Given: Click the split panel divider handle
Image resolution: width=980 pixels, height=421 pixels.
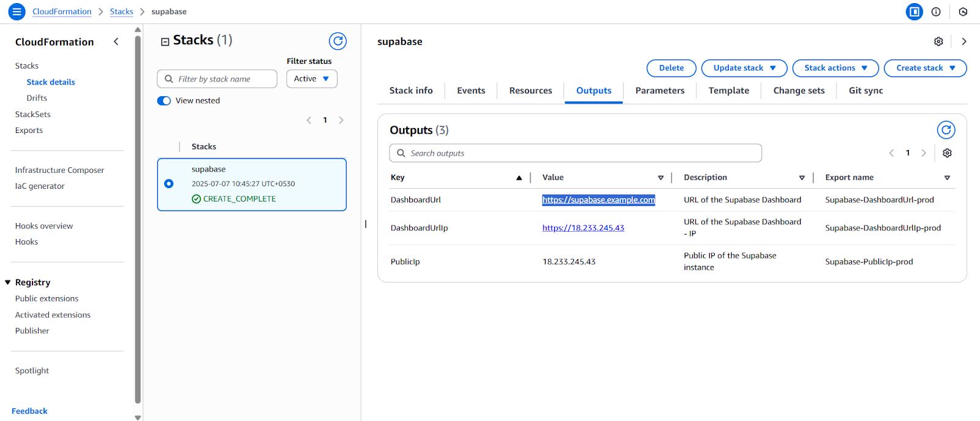Looking at the screenshot, I should (366, 224).
